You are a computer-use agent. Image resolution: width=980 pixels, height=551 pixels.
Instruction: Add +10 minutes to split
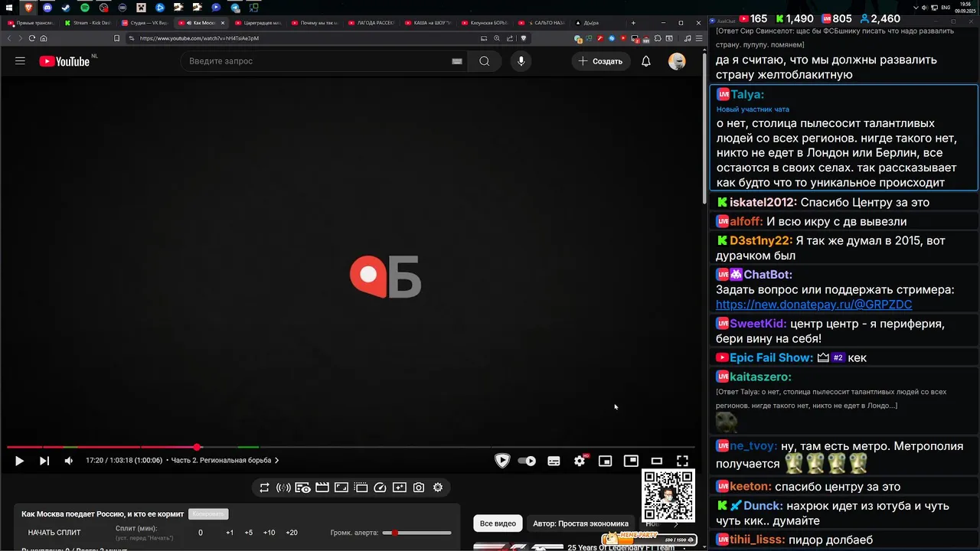click(x=269, y=533)
